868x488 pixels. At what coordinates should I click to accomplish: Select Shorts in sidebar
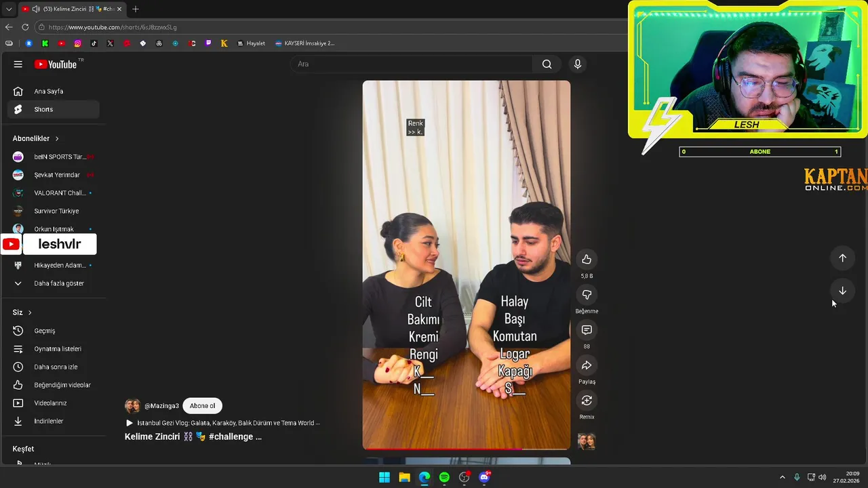coord(54,110)
